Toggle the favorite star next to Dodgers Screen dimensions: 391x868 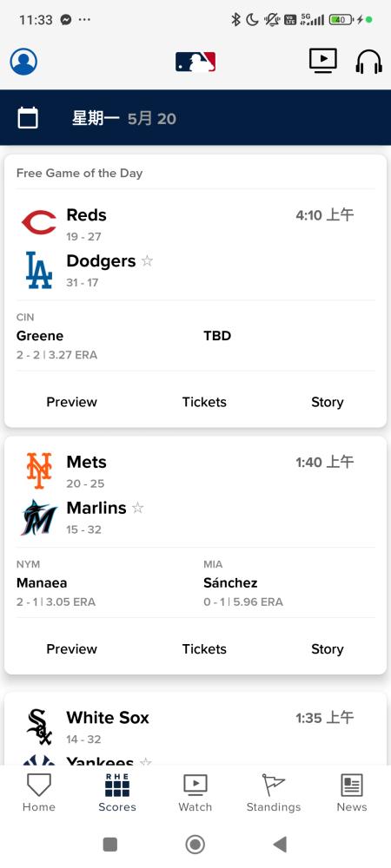(x=148, y=260)
